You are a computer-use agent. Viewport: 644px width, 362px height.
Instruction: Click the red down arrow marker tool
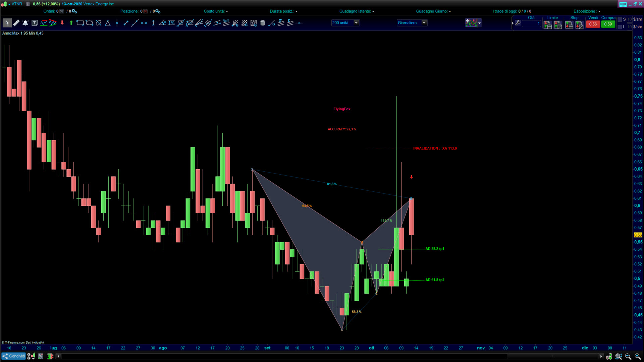point(62,23)
